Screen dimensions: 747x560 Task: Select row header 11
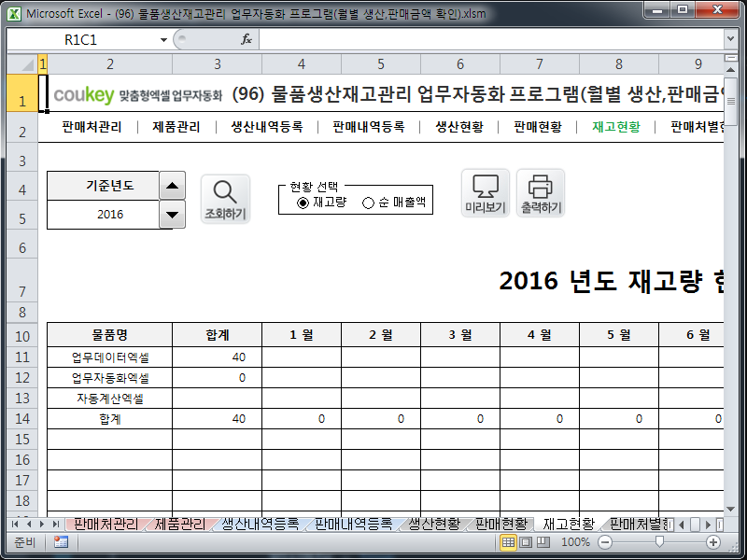[22, 357]
